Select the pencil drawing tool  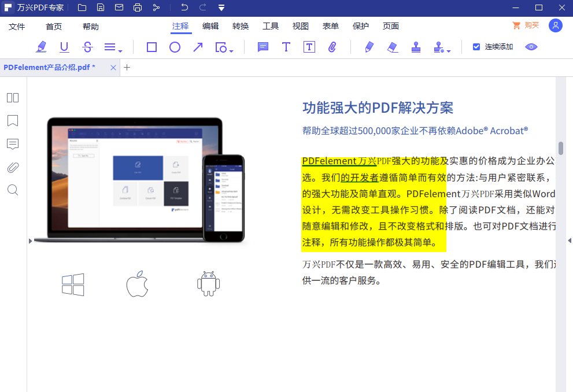(369, 47)
